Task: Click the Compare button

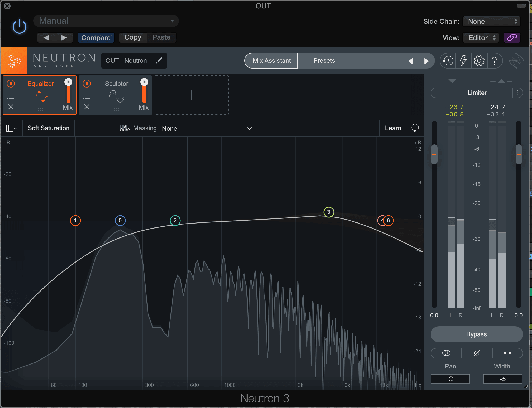Action: (96, 37)
